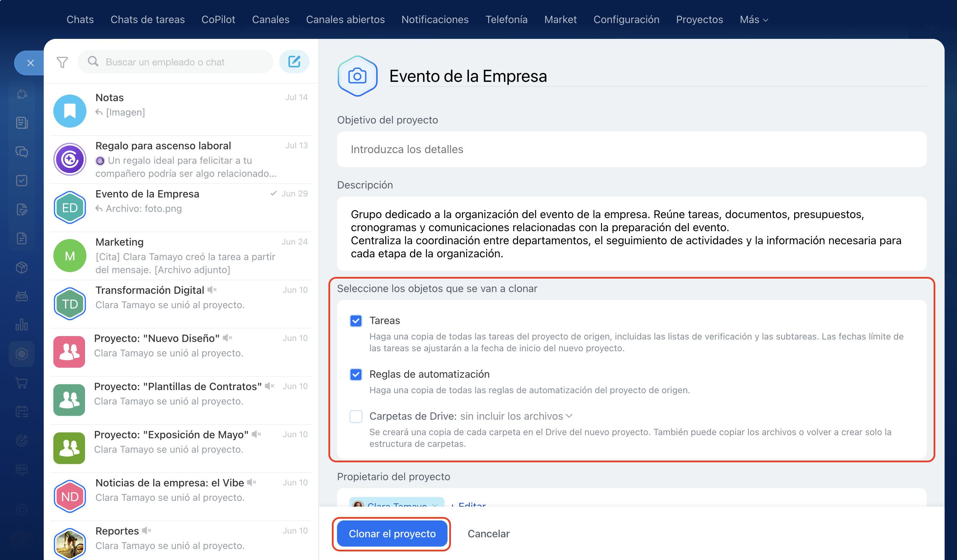This screenshot has height=560, width=957.
Task: Click the Cancelar button
Action: [489, 534]
